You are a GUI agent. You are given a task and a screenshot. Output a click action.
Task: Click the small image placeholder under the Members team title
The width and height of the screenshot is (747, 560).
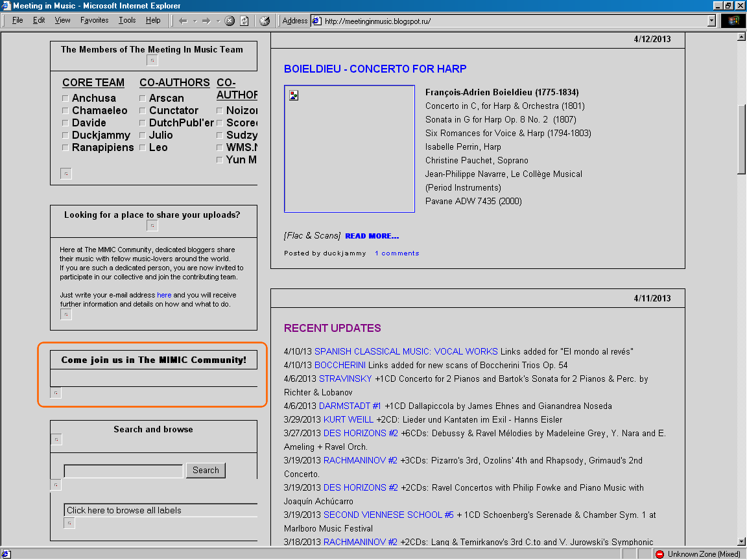(152, 60)
